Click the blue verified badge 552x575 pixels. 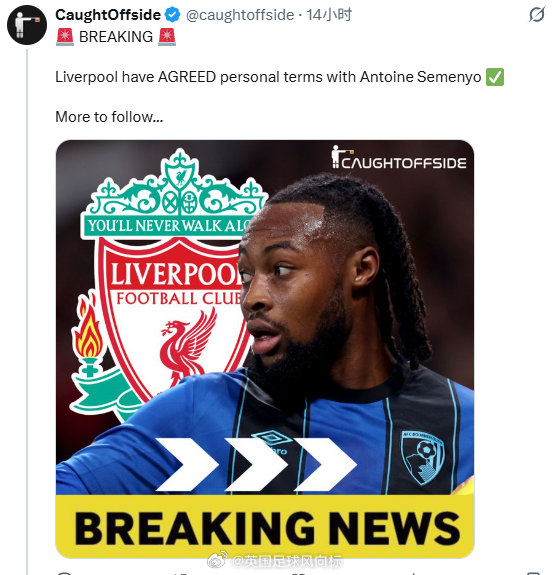tap(172, 15)
